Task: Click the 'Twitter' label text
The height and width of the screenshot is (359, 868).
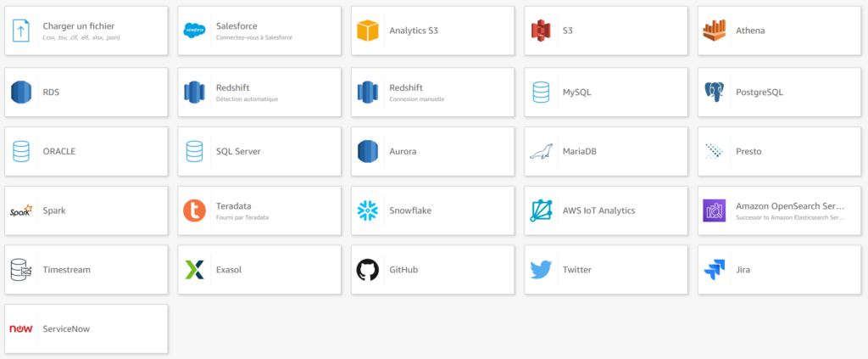Action: 576,270
